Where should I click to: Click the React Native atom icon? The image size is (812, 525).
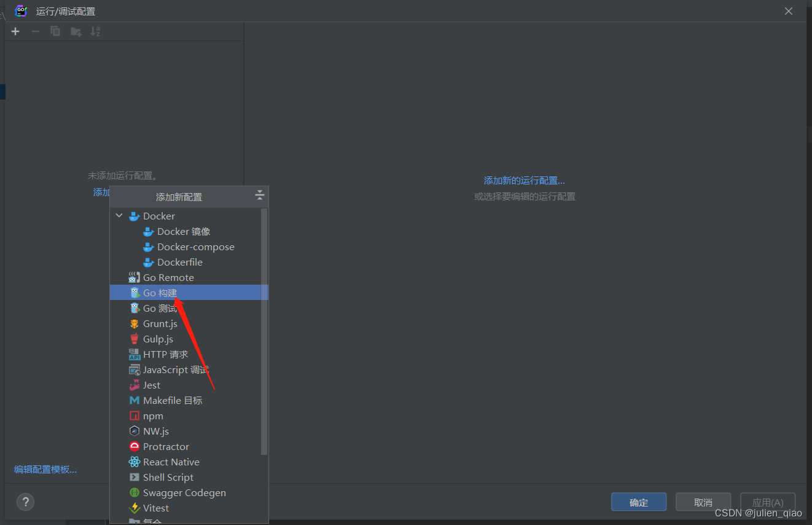[x=134, y=462]
